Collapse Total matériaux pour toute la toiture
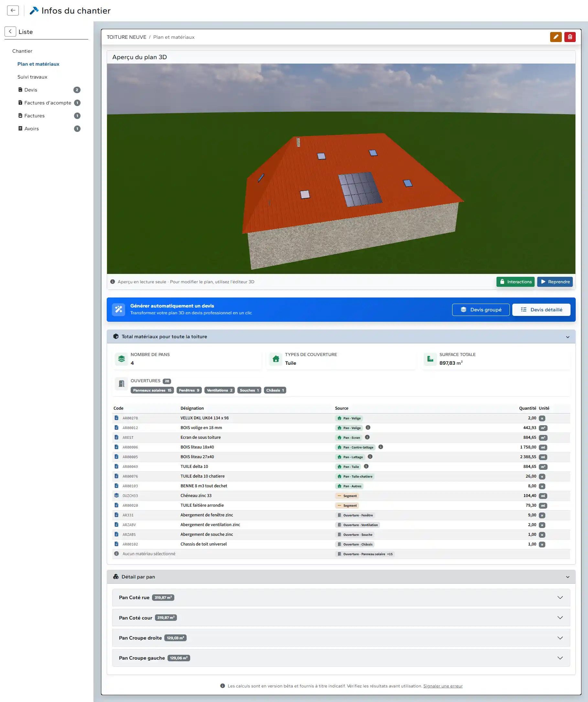The image size is (588, 702). [567, 337]
